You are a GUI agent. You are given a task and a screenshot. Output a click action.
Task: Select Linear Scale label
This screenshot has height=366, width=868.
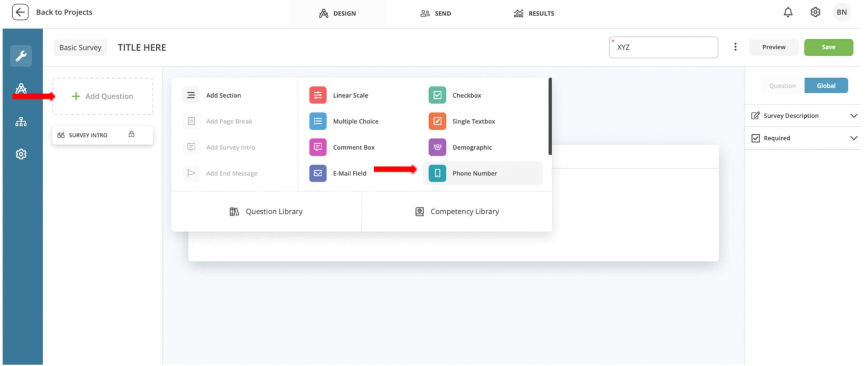pos(350,95)
